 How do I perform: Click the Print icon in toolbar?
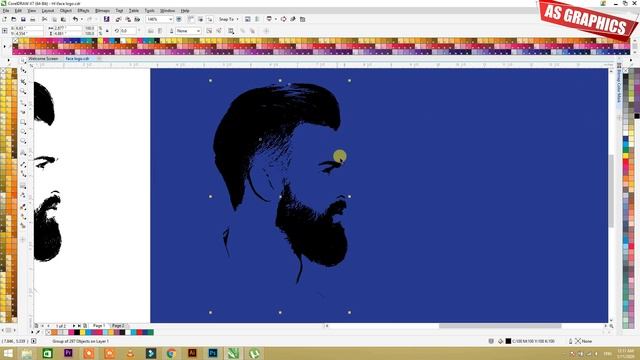click(x=33, y=19)
